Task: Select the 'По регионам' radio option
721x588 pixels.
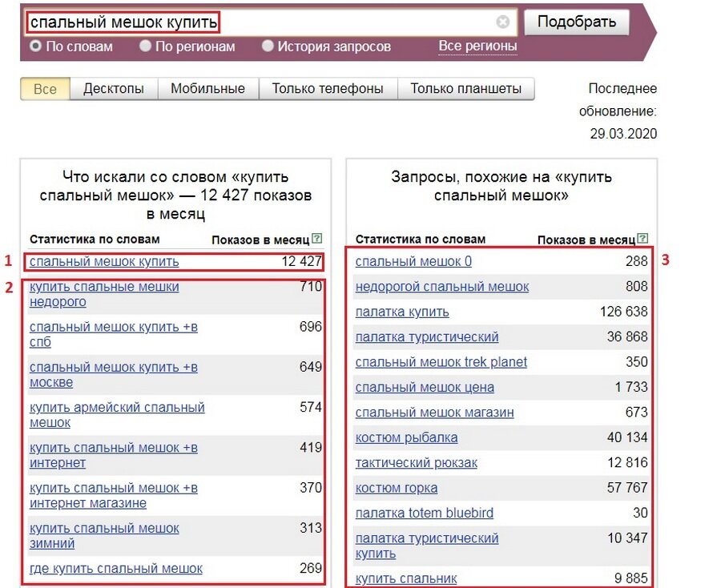Action: pyautogui.click(x=145, y=46)
